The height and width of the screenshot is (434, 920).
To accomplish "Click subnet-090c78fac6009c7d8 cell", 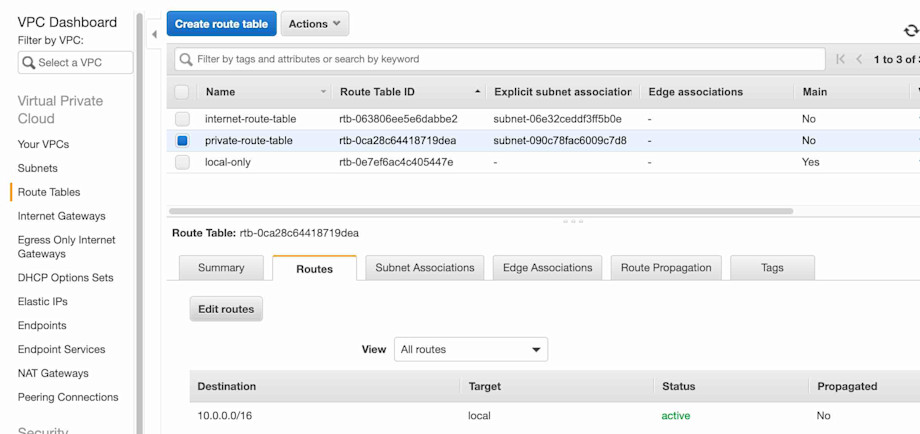I will 560,141.
